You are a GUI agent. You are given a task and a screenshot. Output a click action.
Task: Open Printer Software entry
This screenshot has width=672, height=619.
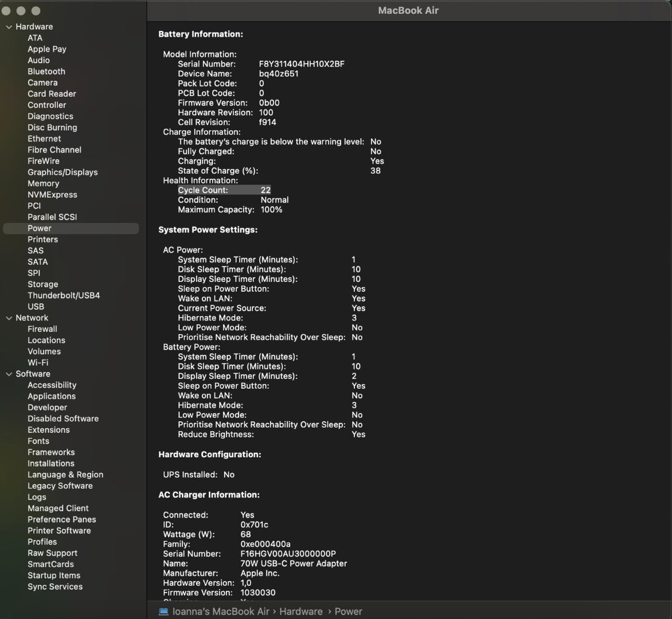coord(59,531)
